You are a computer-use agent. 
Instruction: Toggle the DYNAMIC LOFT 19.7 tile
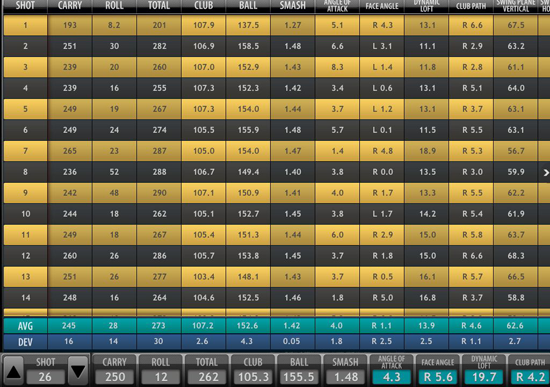(x=484, y=377)
